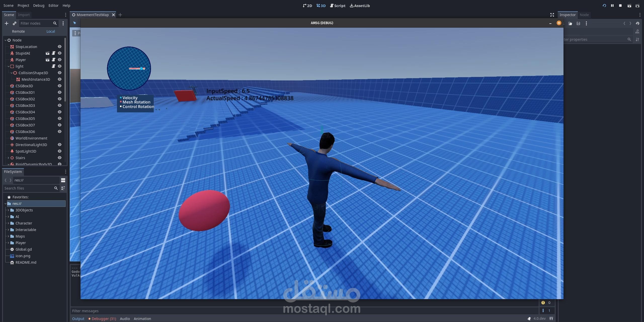Switch to the Script workspace
This screenshot has height=322, width=644.
pyautogui.click(x=338, y=6)
